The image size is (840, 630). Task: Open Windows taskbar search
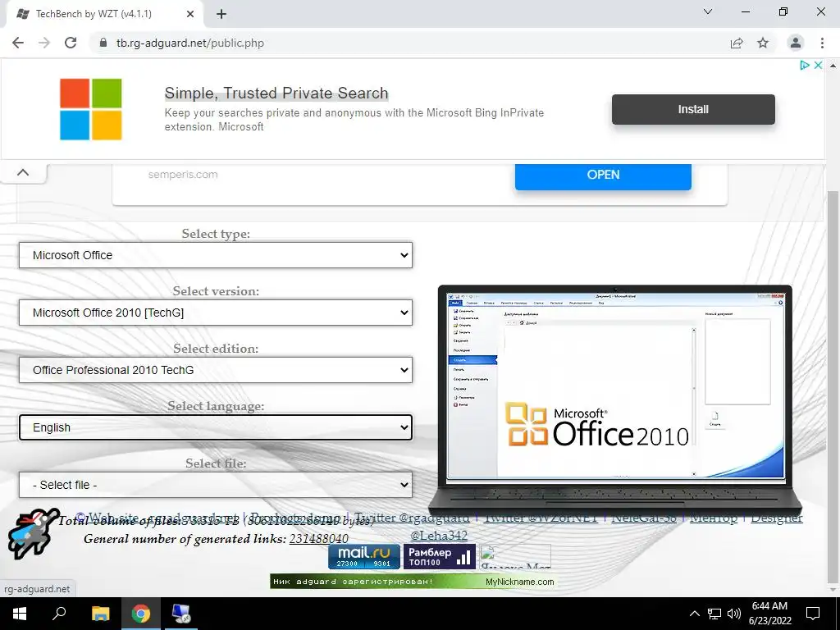pyautogui.click(x=59, y=614)
